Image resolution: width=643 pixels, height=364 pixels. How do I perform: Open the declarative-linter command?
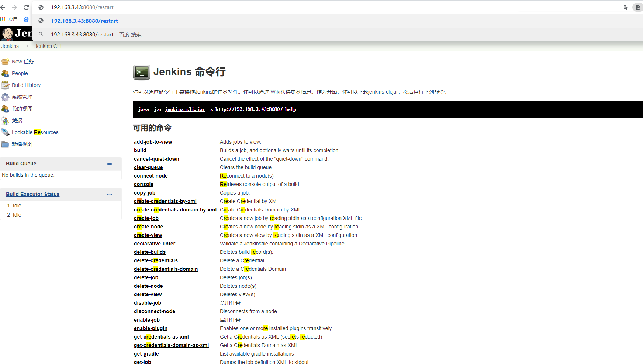[x=155, y=244]
